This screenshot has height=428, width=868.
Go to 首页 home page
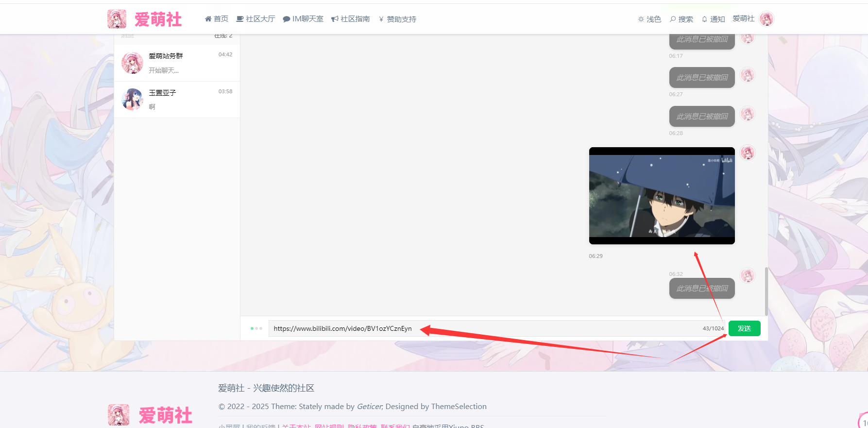click(x=216, y=19)
